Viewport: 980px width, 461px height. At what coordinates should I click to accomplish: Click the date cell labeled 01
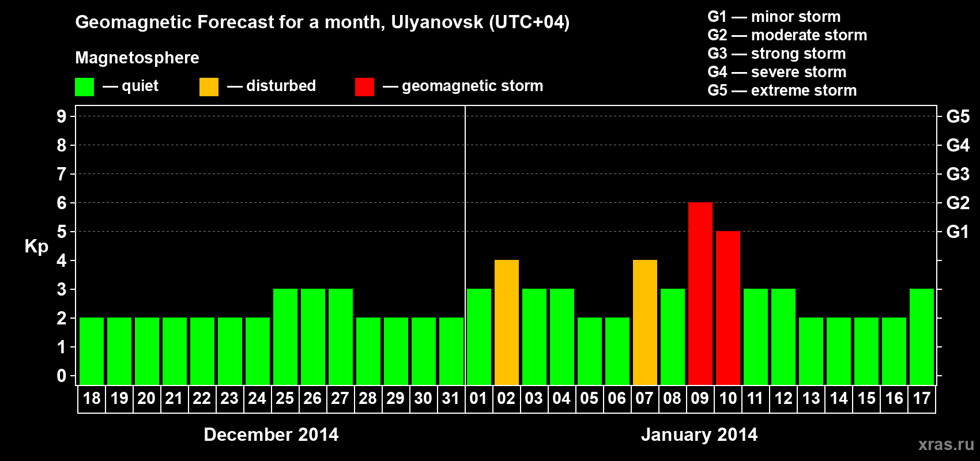point(478,399)
